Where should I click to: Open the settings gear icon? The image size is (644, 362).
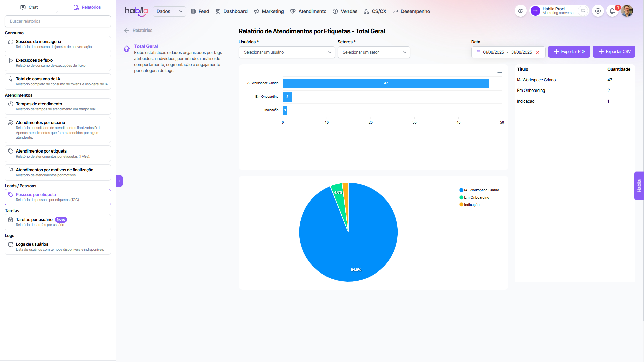(598, 11)
